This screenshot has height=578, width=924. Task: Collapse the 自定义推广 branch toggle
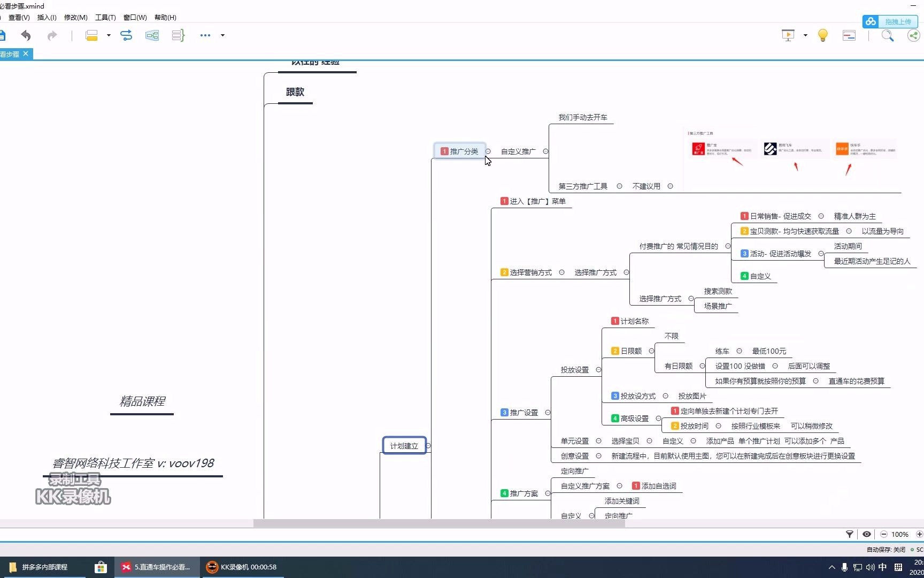tap(545, 151)
